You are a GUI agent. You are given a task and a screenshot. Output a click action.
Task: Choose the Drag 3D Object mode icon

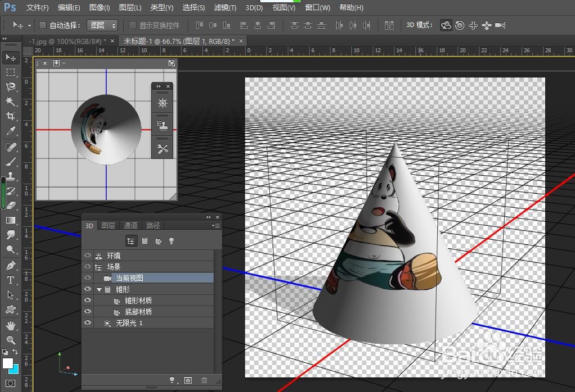point(473,25)
